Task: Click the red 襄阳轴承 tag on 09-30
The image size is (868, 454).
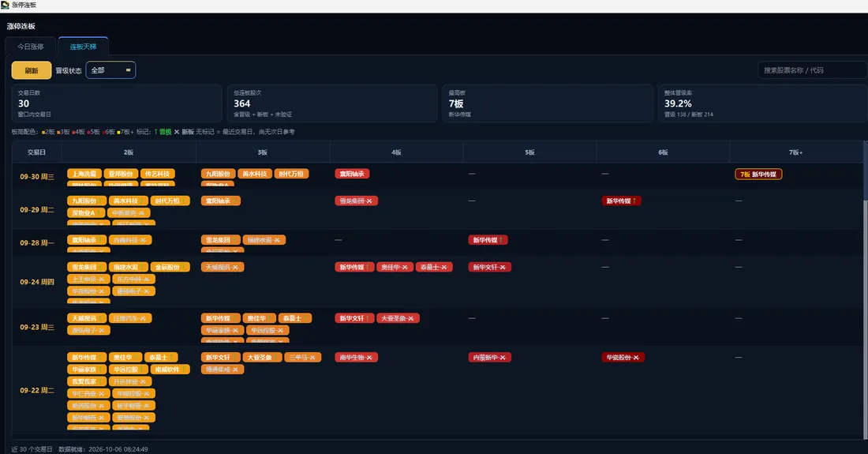Action: pos(352,174)
